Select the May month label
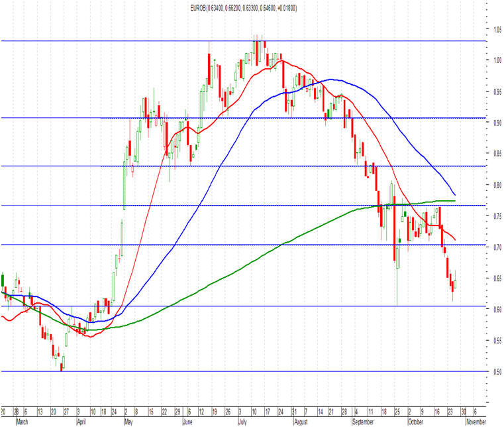 point(128,422)
